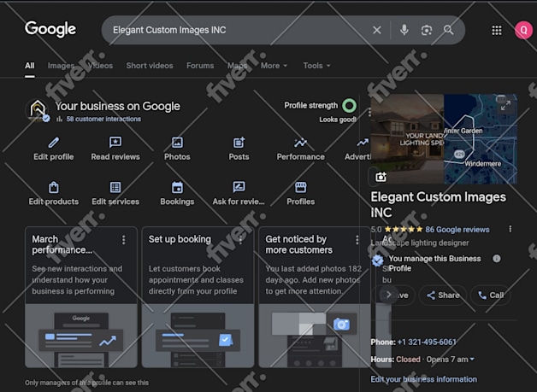This screenshot has width=537, height=392.
Task: Open the Set up booking card
Action: (x=198, y=297)
